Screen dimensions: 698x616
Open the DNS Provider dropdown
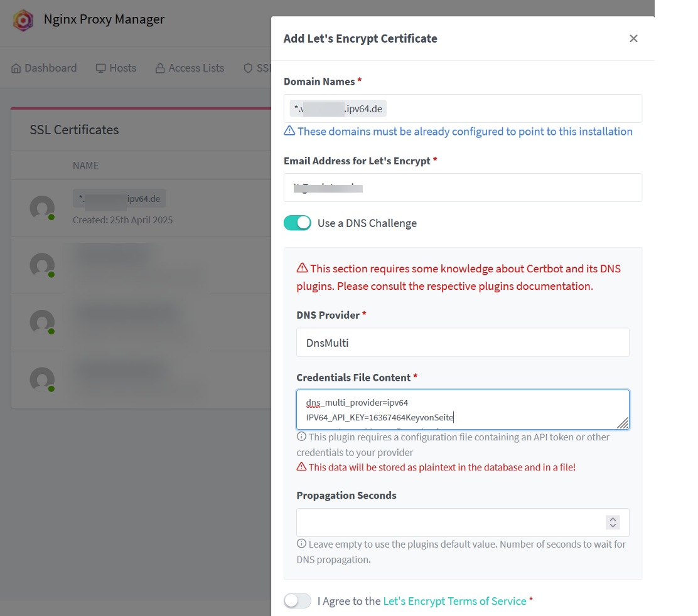click(x=463, y=343)
